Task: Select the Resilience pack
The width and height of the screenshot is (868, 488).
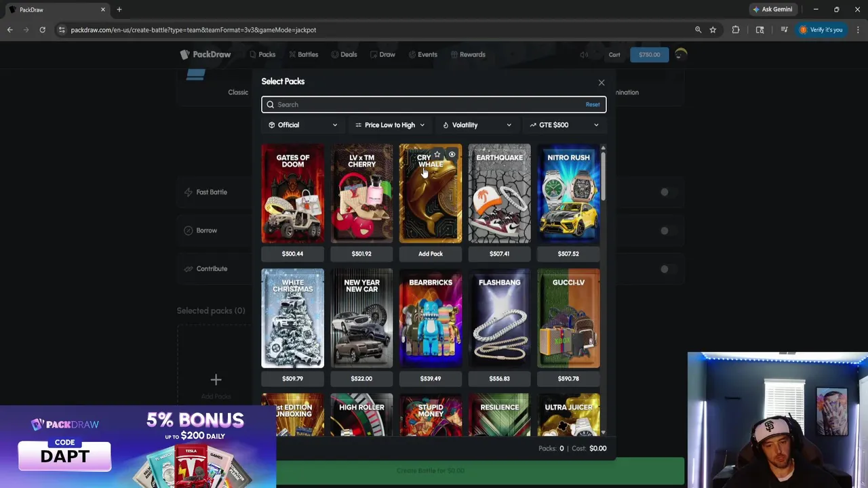Action: pos(500,415)
